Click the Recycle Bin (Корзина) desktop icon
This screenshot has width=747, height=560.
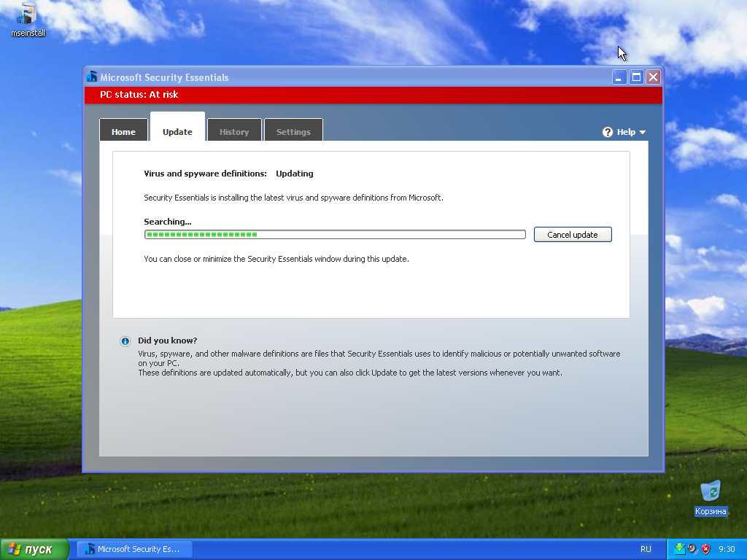click(x=710, y=491)
